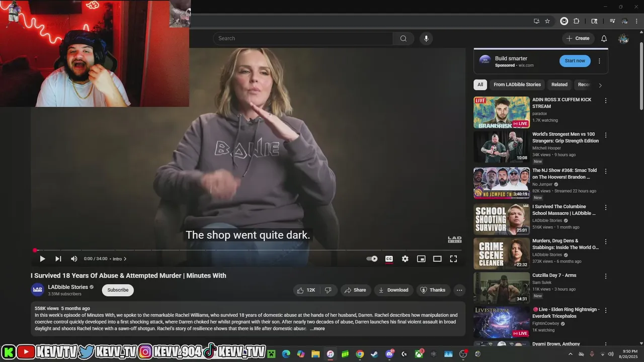The height and width of the screenshot is (362, 644).
Task: Open Adin Ross X Cuffem live thumbnail
Action: [502, 113]
